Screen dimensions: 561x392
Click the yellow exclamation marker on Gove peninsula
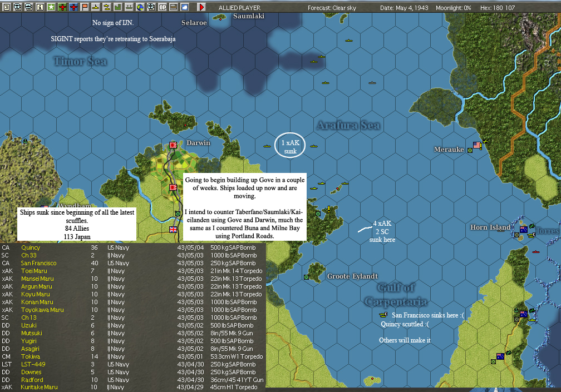(x=329, y=210)
